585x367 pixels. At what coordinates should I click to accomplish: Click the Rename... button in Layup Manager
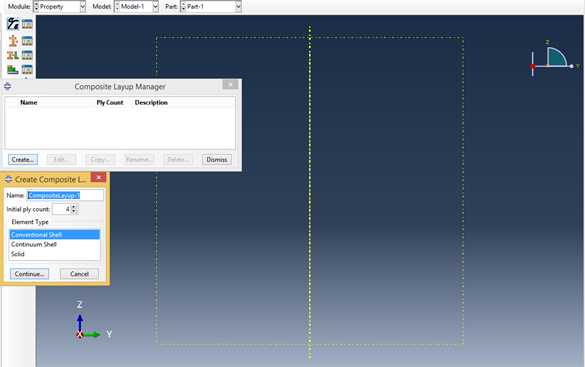pyautogui.click(x=139, y=160)
